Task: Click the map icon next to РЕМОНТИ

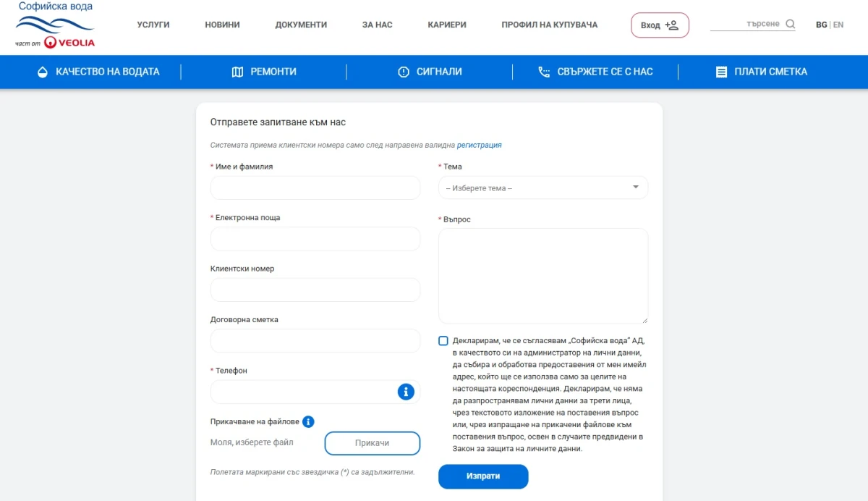Action: click(x=238, y=72)
